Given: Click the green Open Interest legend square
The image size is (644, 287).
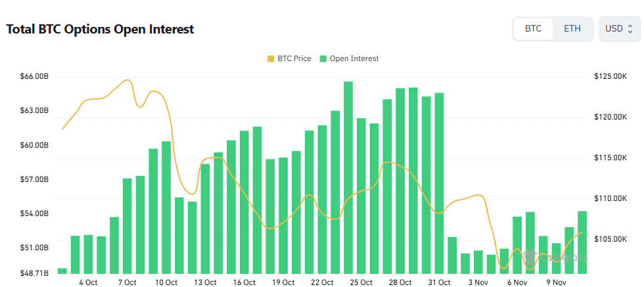Looking at the screenshot, I should click(x=323, y=58).
